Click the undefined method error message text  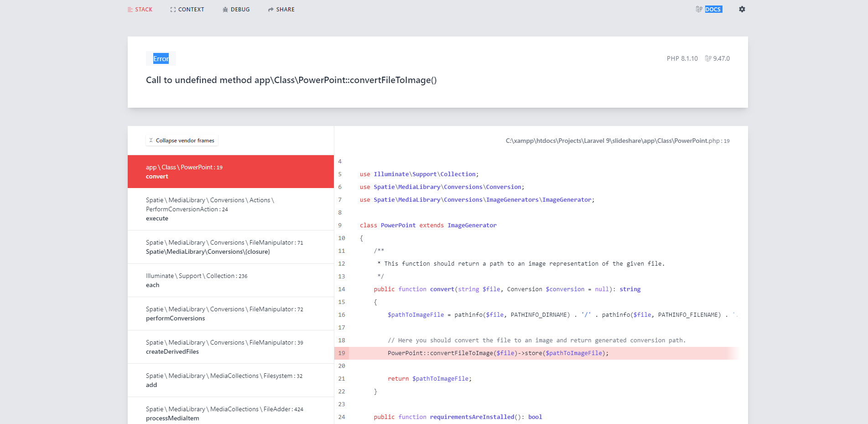click(291, 80)
